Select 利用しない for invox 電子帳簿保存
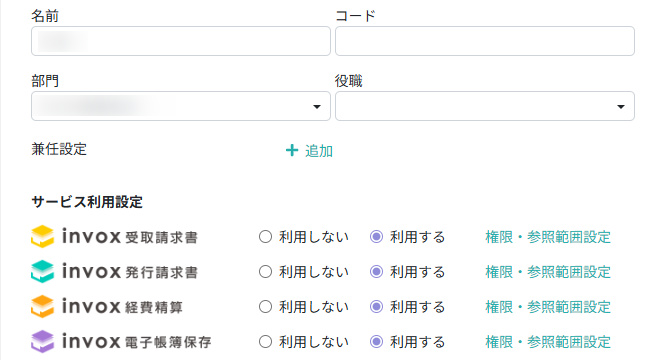The height and width of the screenshot is (360, 661). (x=265, y=342)
